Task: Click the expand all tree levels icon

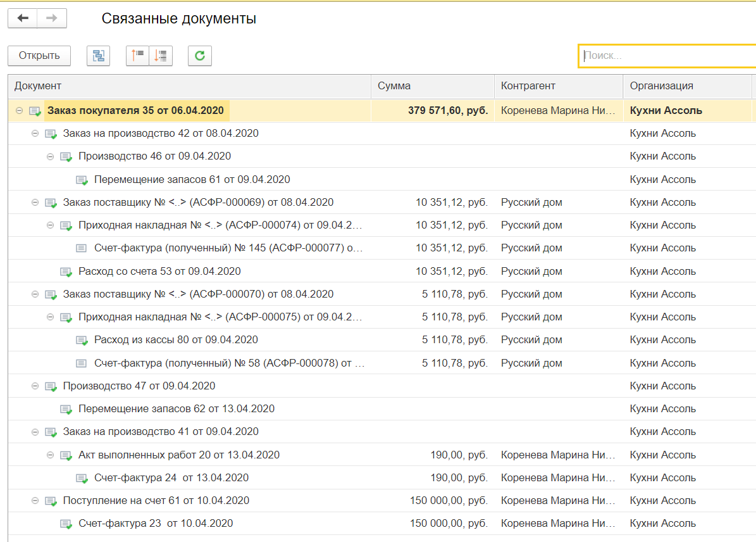Action: 161,56
